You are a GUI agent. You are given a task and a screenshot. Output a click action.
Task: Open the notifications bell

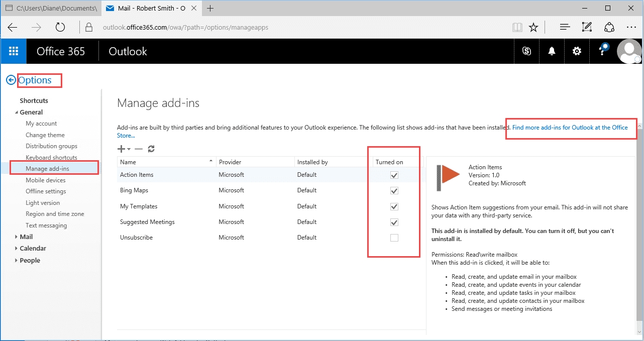552,51
